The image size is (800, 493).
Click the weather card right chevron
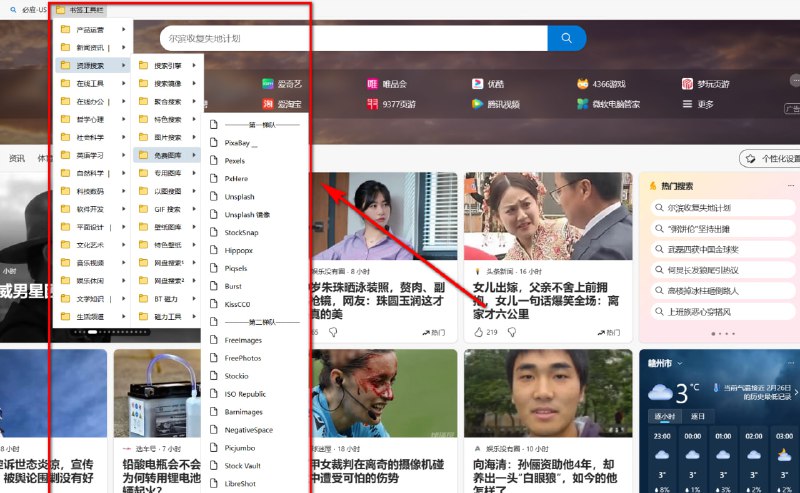pos(796,392)
